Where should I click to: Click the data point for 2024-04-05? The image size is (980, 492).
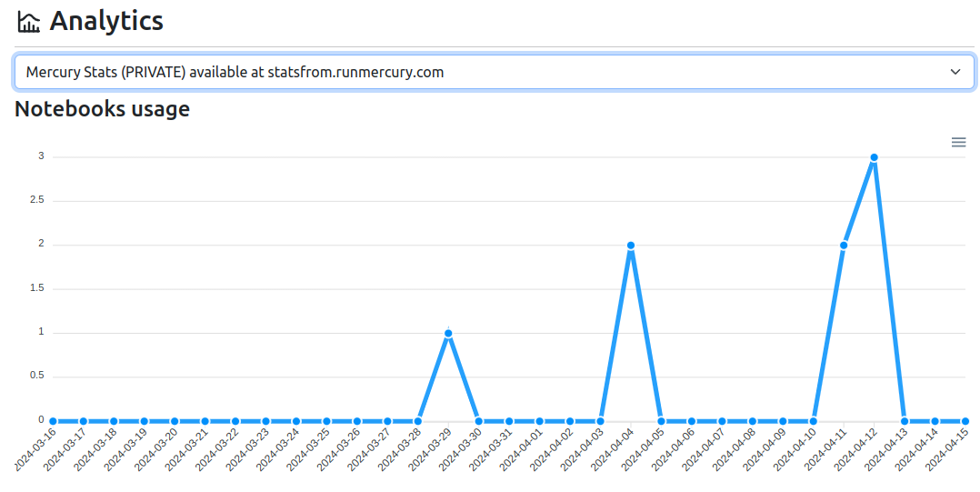coord(661,421)
